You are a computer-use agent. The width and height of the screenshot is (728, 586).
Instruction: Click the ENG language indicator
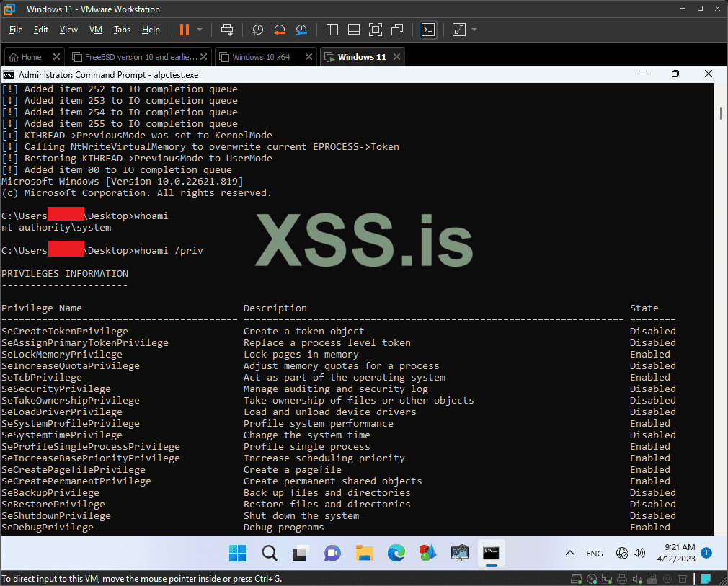(x=594, y=554)
